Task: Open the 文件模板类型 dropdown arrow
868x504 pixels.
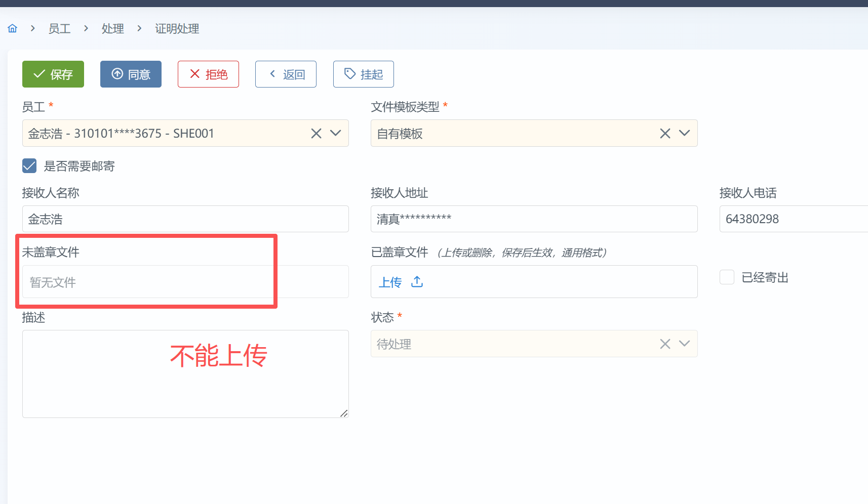Action: 684,134
